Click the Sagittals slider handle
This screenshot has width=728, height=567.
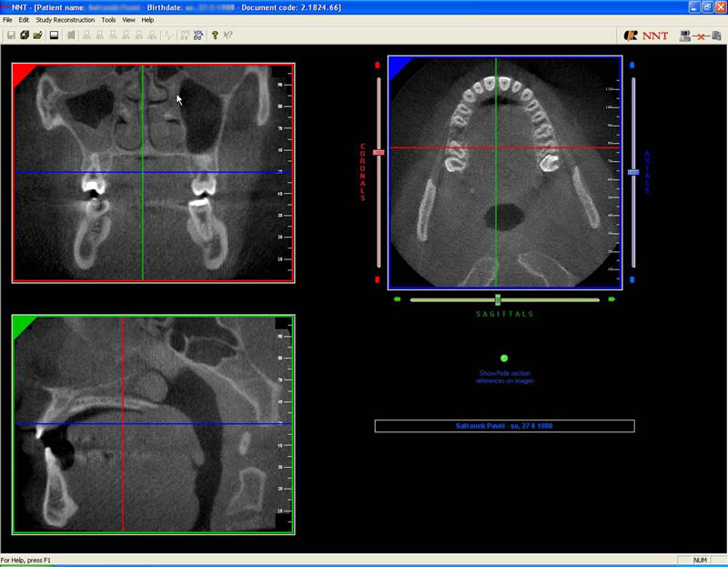pyautogui.click(x=498, y=299)
